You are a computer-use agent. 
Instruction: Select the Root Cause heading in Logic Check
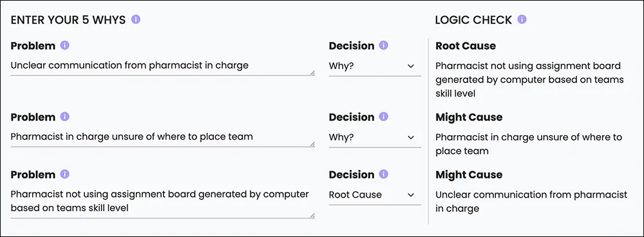click(466, 46)
